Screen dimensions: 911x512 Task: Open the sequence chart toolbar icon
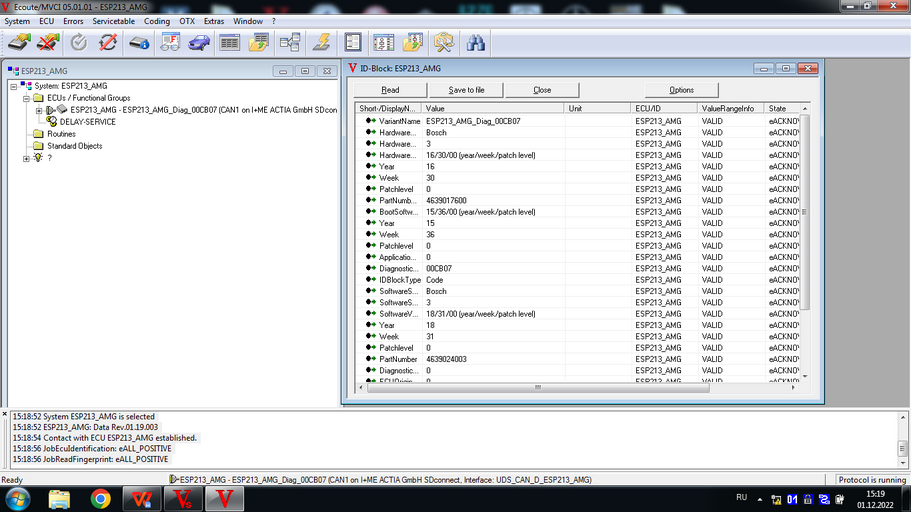pos(383,42)
